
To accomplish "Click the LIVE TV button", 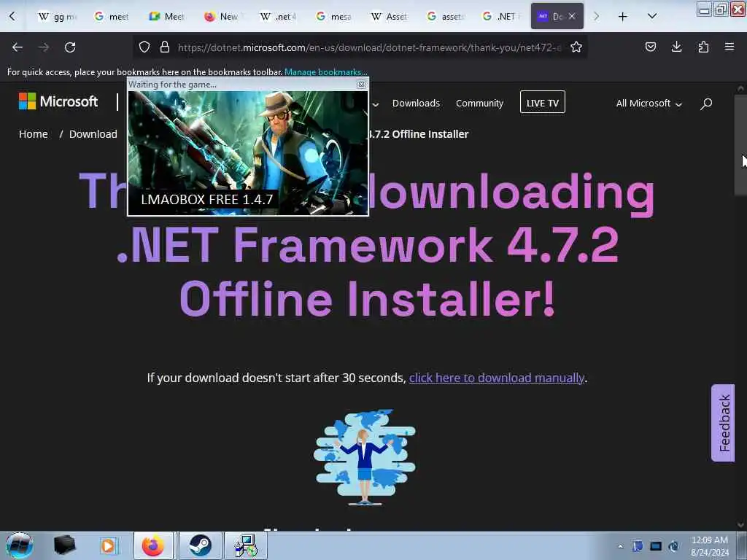I will point(543,102).
